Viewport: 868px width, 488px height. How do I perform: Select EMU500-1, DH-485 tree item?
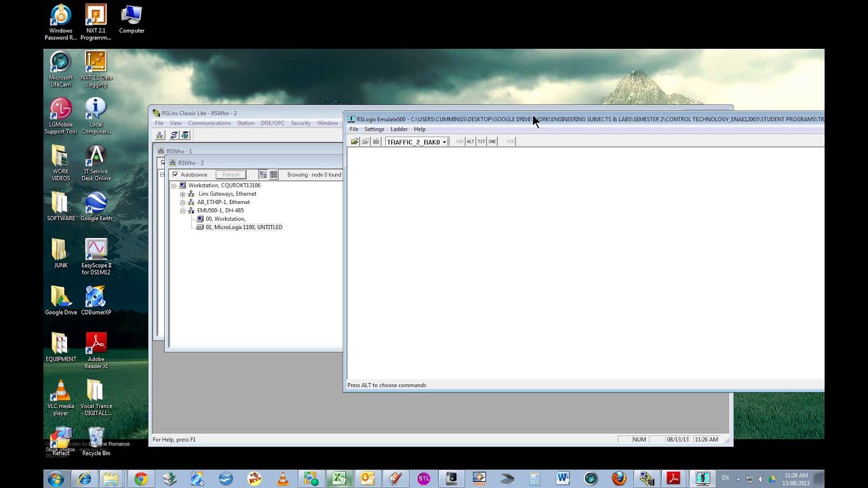(220, 211)
